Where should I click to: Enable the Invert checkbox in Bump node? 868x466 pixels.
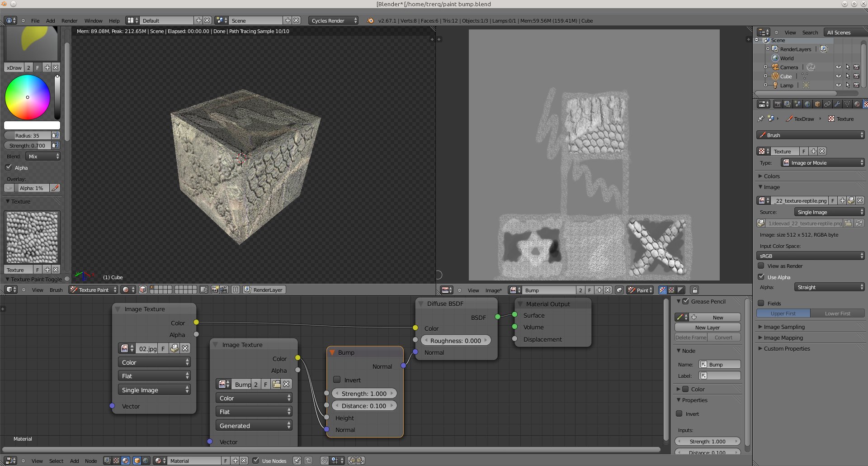click(x=337, y=380)
